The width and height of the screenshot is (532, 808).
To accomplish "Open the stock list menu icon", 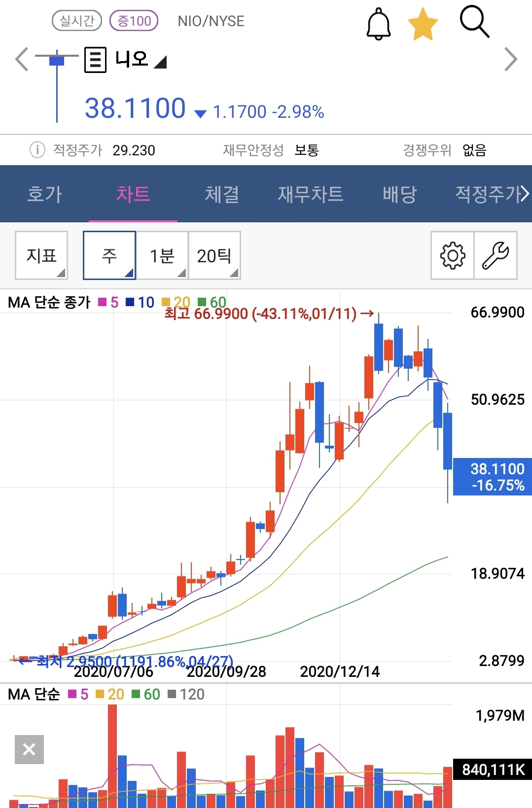I will tap(95, 60).
